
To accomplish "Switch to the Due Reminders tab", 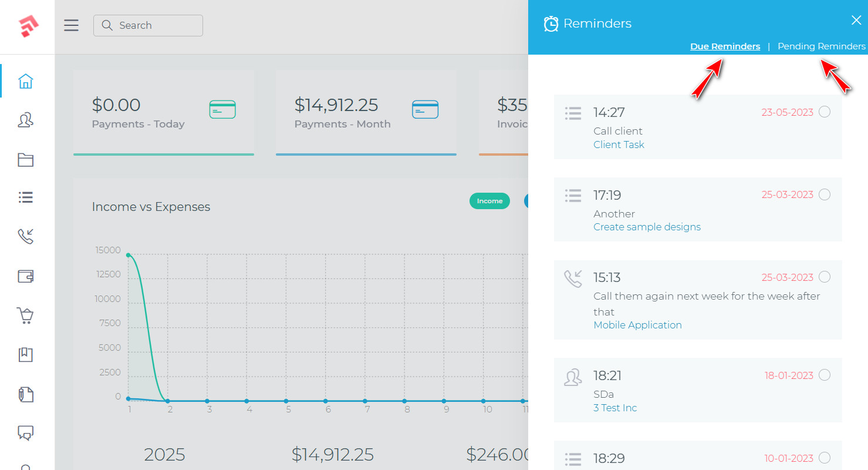I will point(725,46).
